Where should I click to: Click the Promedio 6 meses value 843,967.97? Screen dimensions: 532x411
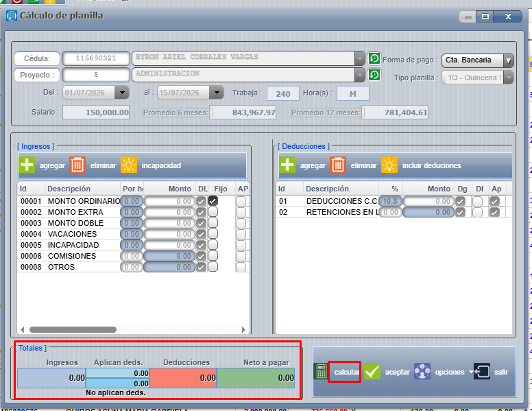point(243,113)
